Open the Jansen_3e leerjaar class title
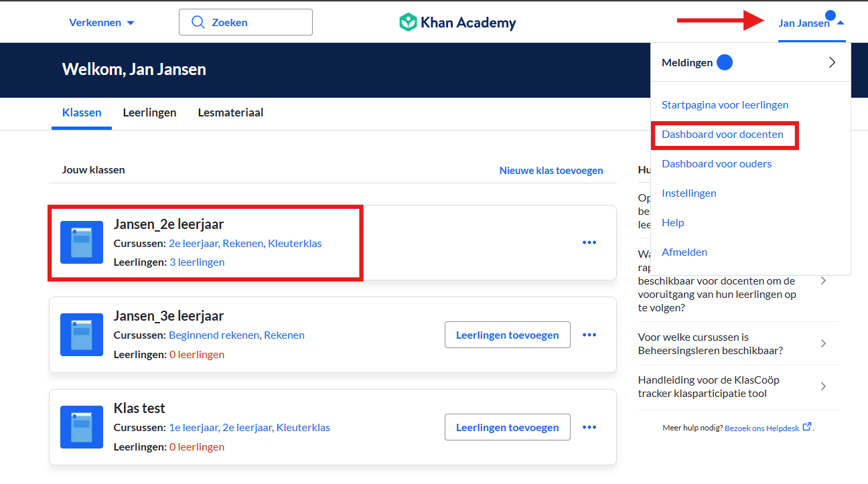Screen dimensions: 868x484 (169, 316)
